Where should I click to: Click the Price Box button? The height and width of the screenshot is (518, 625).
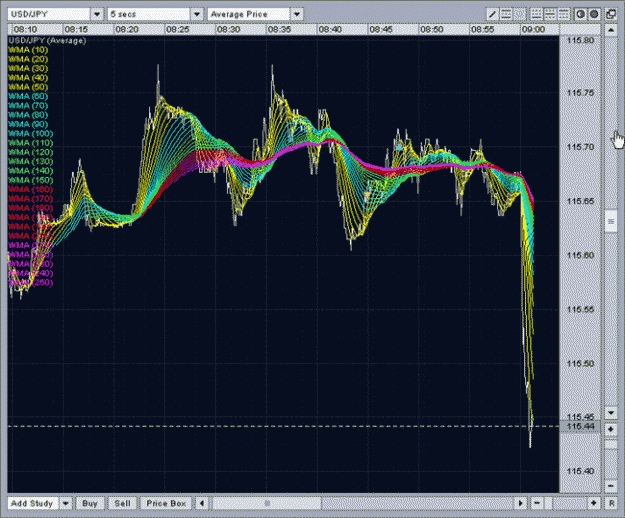click(166, 503)
